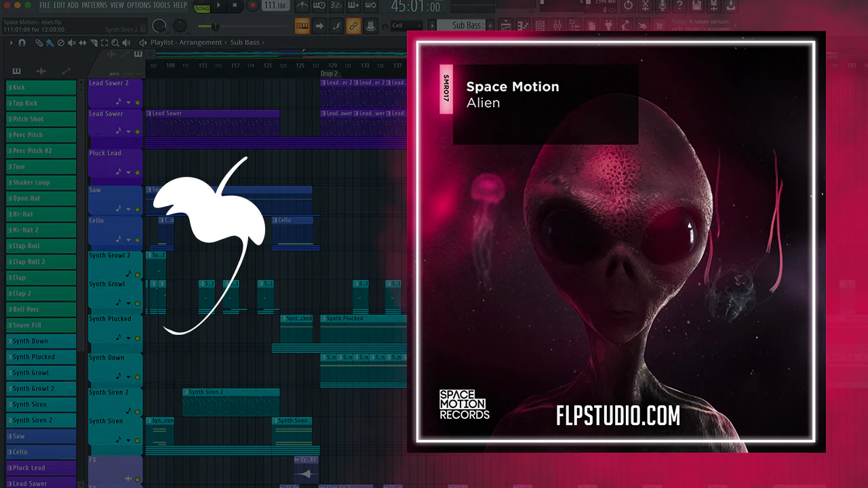This screenshot has height=488, width=868.
Task: Toggle the typing keyboard to piano icon
Action: 302,26
